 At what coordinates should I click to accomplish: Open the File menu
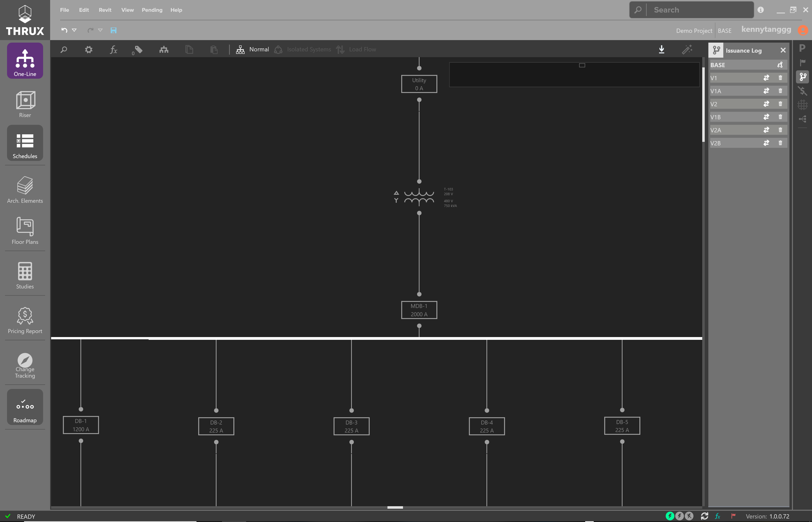pos(64,10)
